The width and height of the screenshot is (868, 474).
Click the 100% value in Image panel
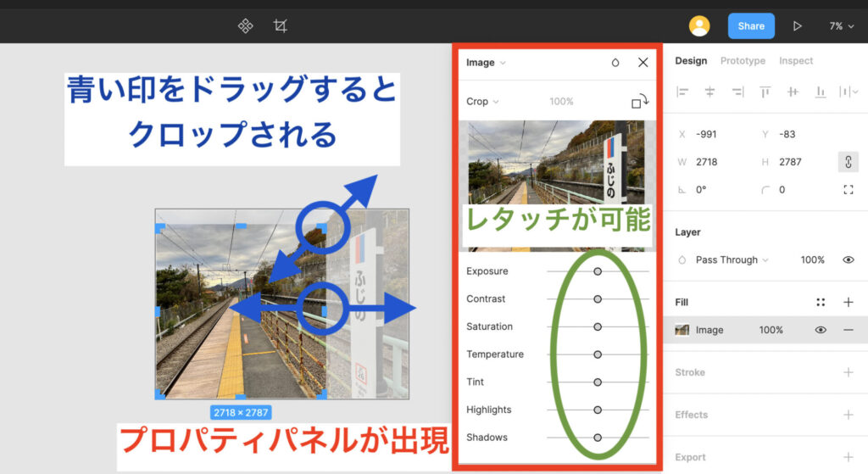[x=561, y=102]
